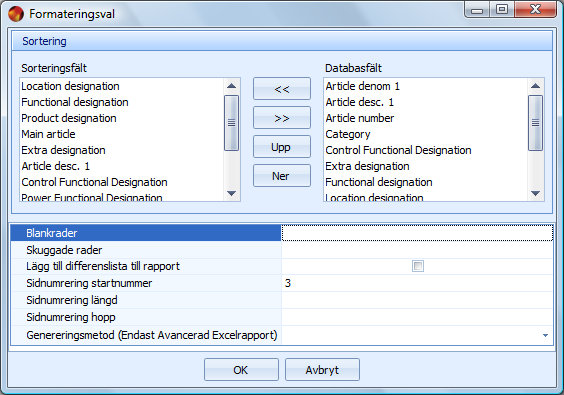Viewport: 564px width, 395px height.
Task: Maximize the Formateringsval window
Action: (x=502, y=10)
